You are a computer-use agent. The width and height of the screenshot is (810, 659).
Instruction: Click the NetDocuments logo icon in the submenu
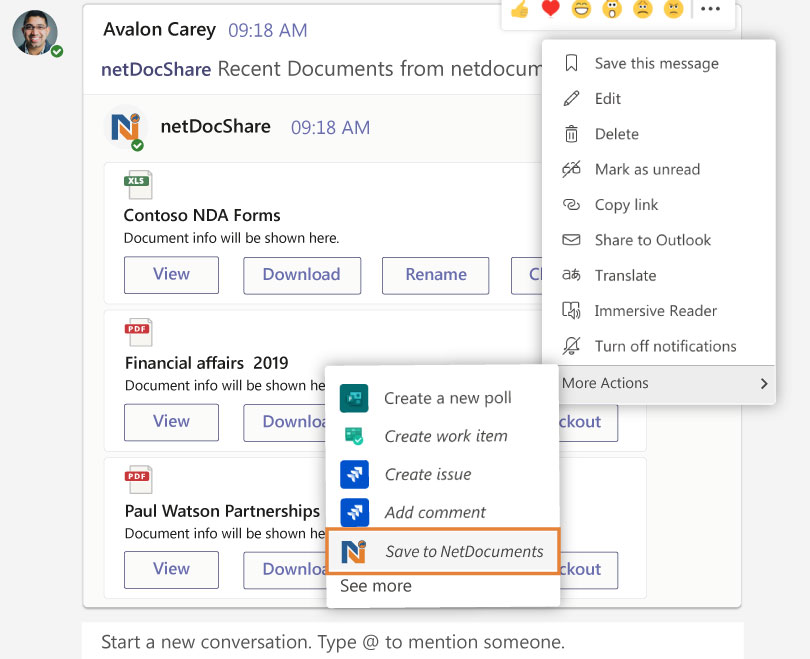click(x=354, y=551)
